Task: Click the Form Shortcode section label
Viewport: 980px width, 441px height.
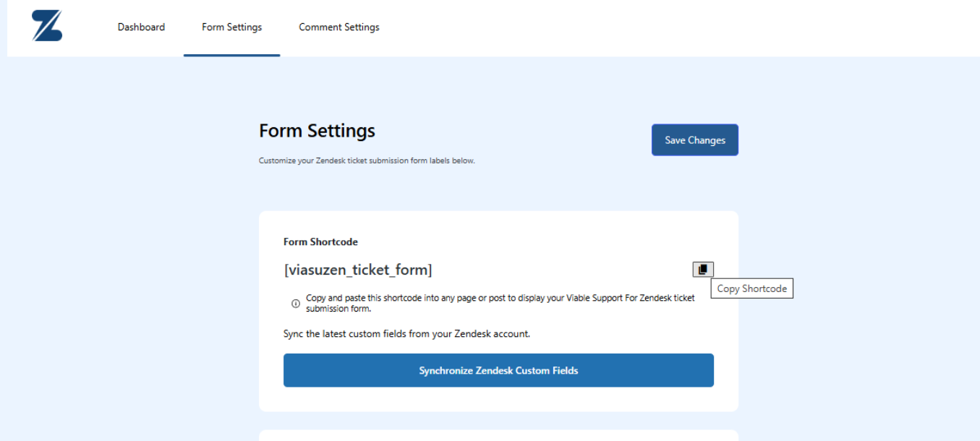Action: 320,242
